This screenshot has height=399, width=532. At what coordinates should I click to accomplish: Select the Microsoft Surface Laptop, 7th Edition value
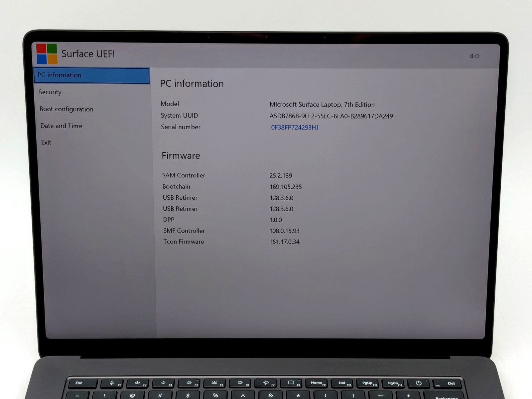coord(322,105)
